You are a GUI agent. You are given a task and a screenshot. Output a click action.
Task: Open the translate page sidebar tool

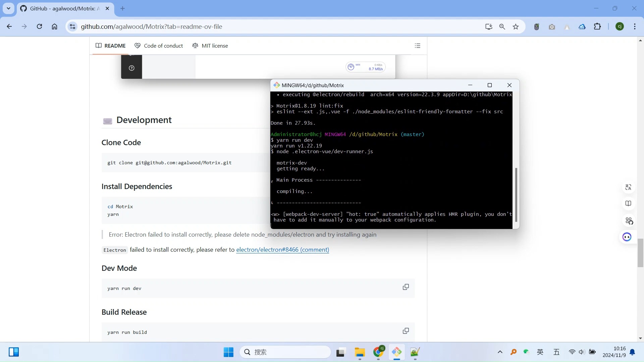(x=629, y=187)
